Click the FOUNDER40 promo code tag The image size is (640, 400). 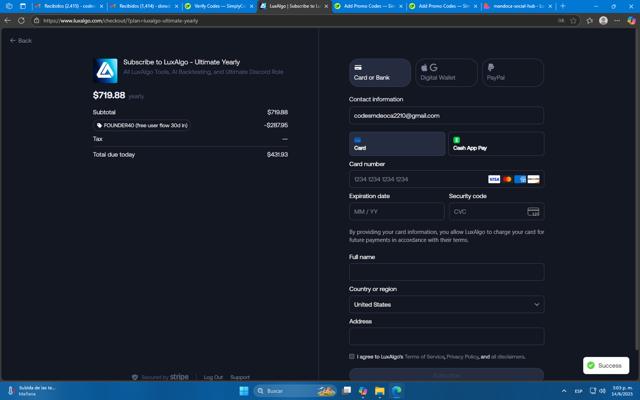click(141, 125)
